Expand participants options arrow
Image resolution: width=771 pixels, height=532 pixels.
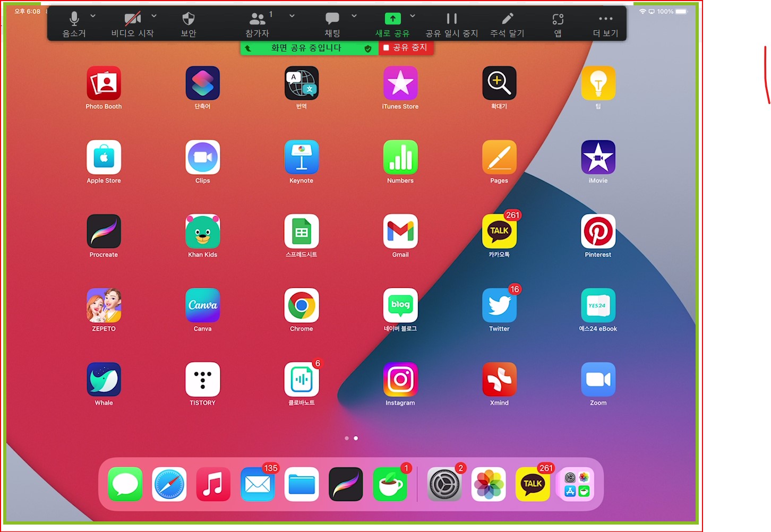click(292, 16)
